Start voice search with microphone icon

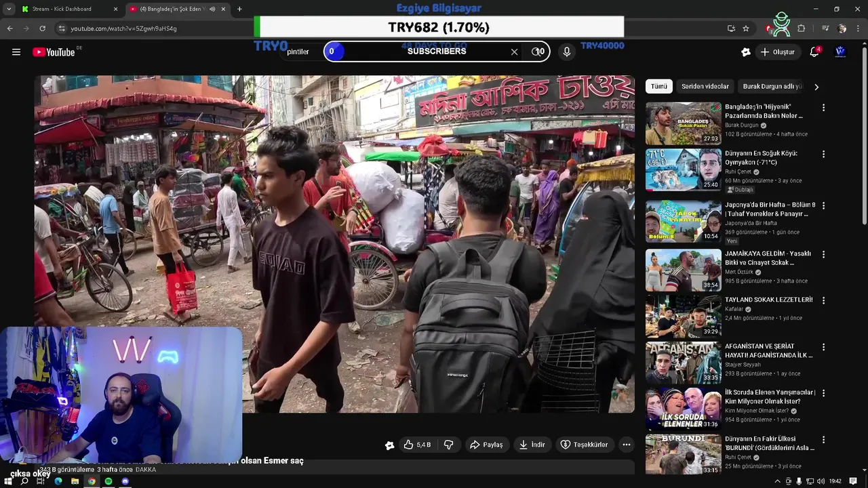click(567, 52)
